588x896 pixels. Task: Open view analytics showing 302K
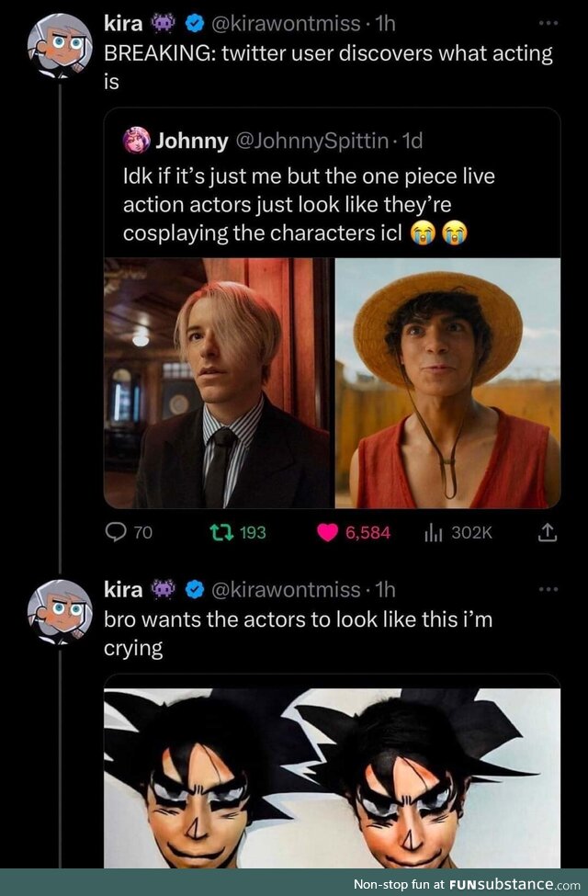431,532
